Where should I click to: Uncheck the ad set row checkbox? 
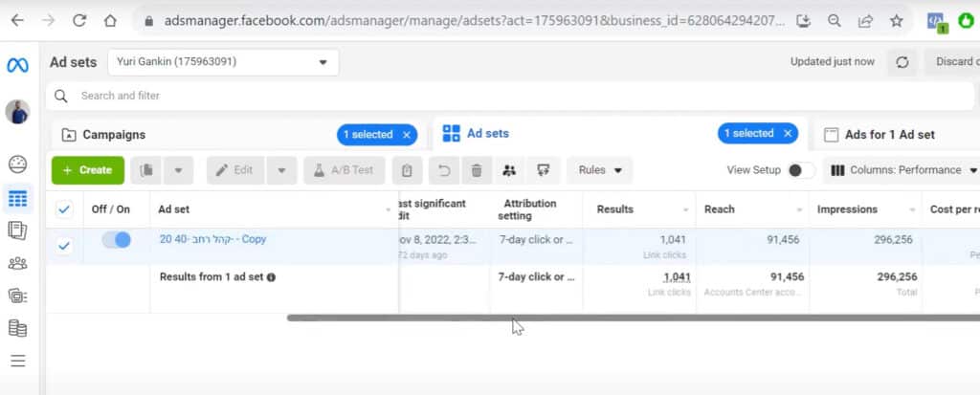(64, 246)
